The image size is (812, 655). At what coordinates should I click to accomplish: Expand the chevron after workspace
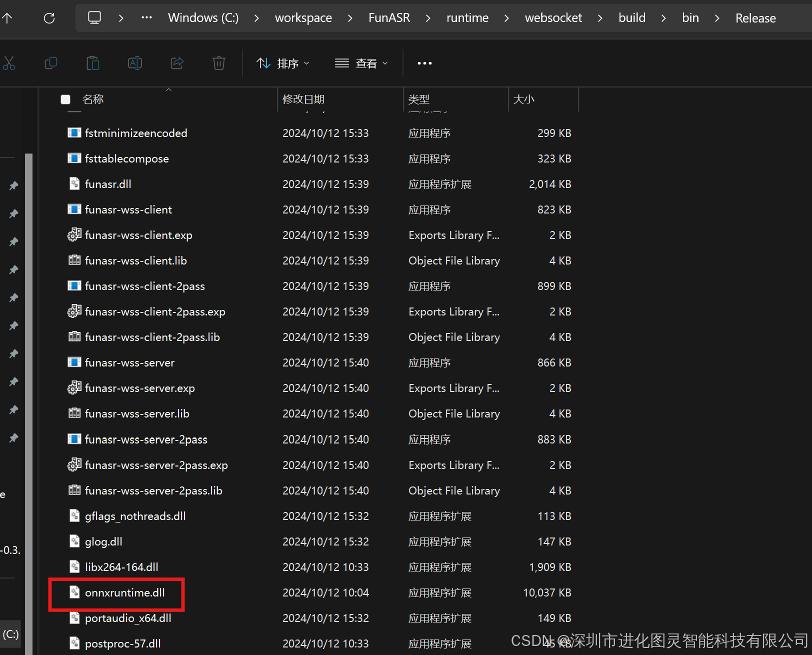click(x=350, y=18)
